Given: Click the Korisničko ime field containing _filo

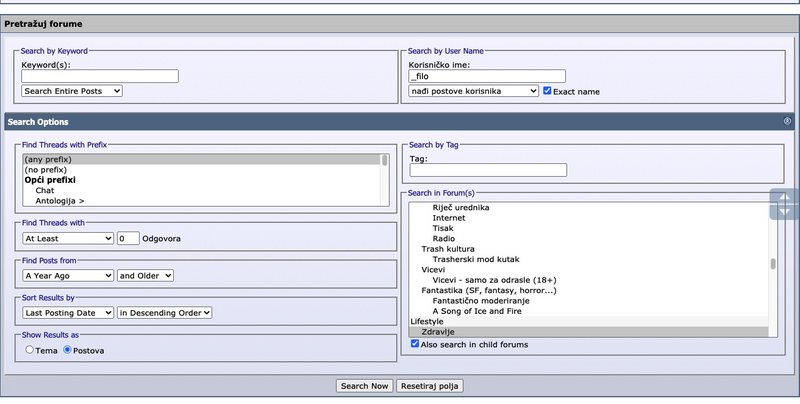Looking at the screenshot, I should click(x=487, y=76).
